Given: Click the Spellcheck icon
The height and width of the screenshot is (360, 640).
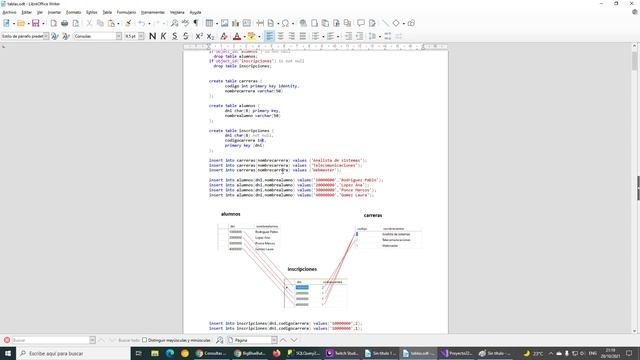Looking at the screenshot, I should 185,23.
